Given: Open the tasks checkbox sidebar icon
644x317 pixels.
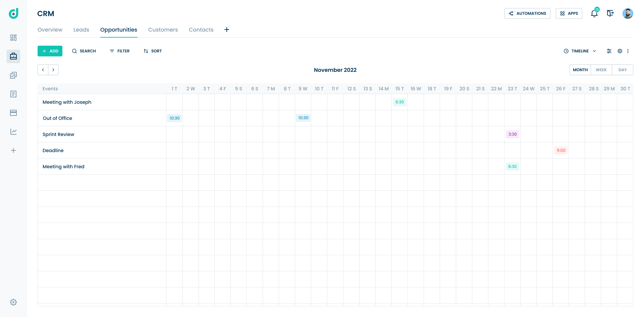Looking at the screenshot, I should (x=13, y=75).
